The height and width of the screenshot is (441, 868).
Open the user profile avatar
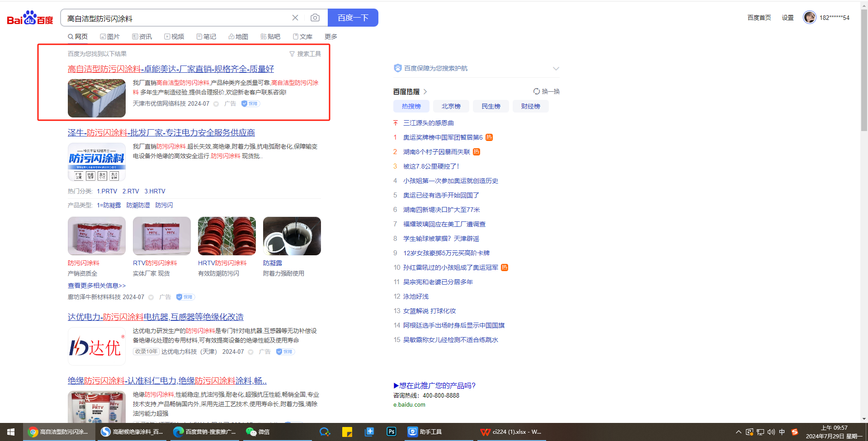pyautogui.click(x=809, y=18)
